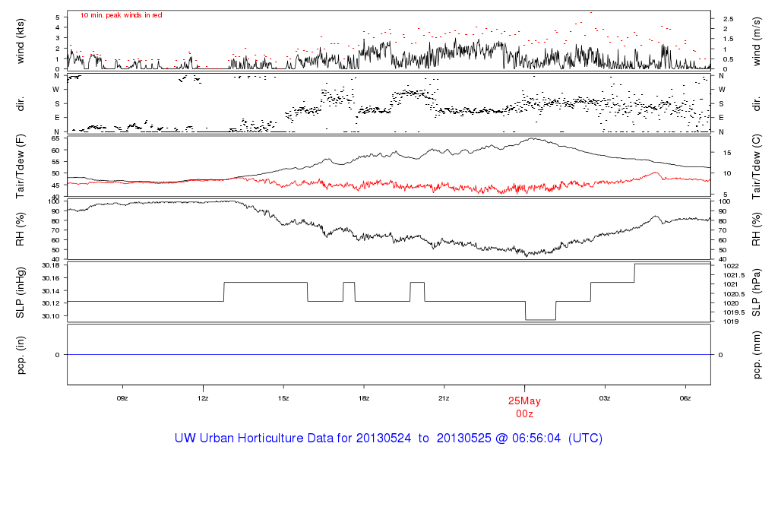Click the '1021.5' hPa tick label
This screenshot has height=532, width=778.
point(734,275)
